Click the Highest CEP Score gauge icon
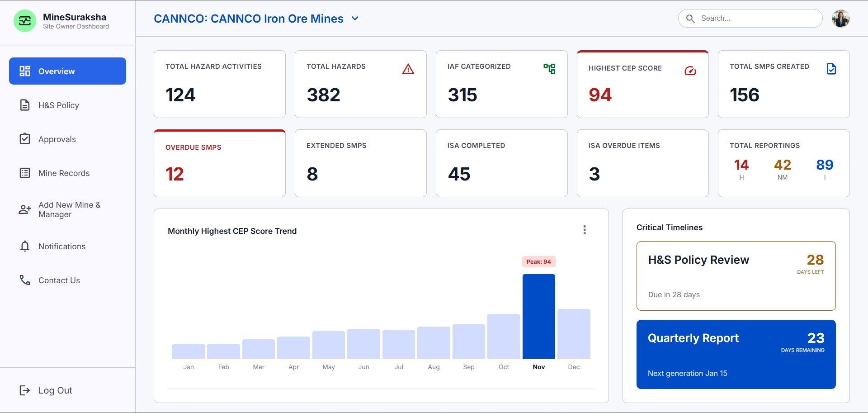Viewport: 868px width, 413px height. pos(690,71)
